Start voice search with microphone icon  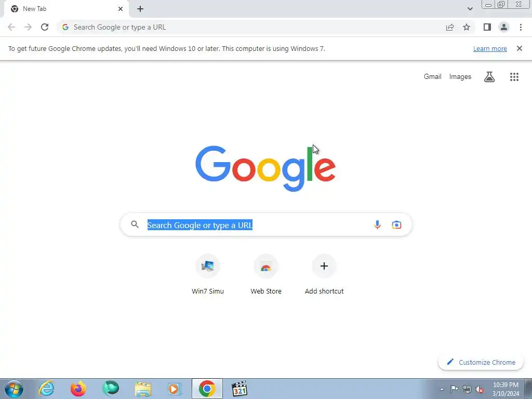click(377, 224)
